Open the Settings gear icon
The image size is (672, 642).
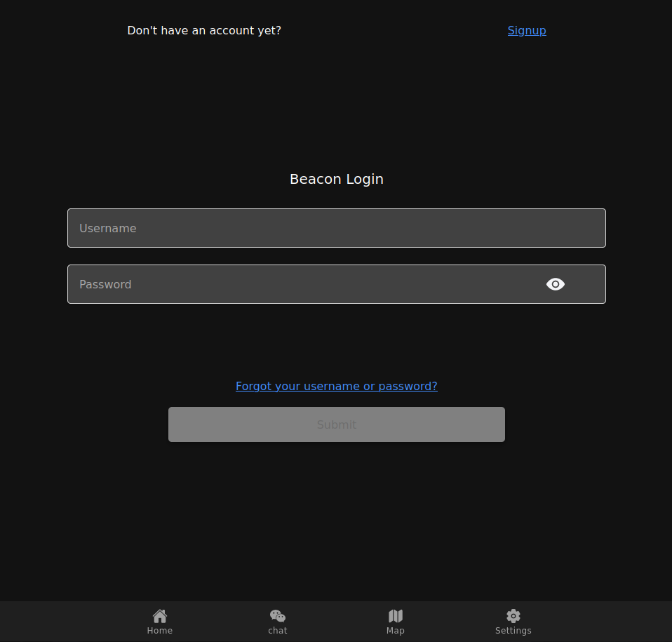click(x=513, y=616)
